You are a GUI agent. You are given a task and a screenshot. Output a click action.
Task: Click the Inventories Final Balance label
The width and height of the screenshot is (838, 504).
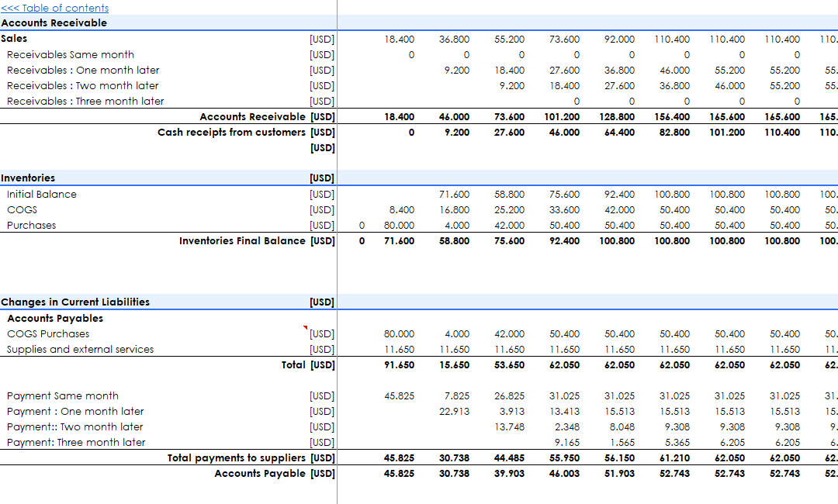[242, 240]
